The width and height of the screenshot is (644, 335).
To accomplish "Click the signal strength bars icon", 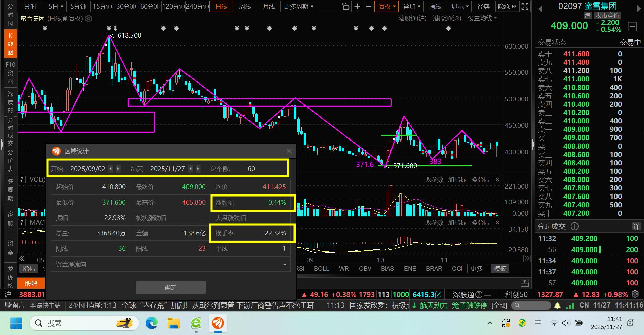I will click(570, 305).
